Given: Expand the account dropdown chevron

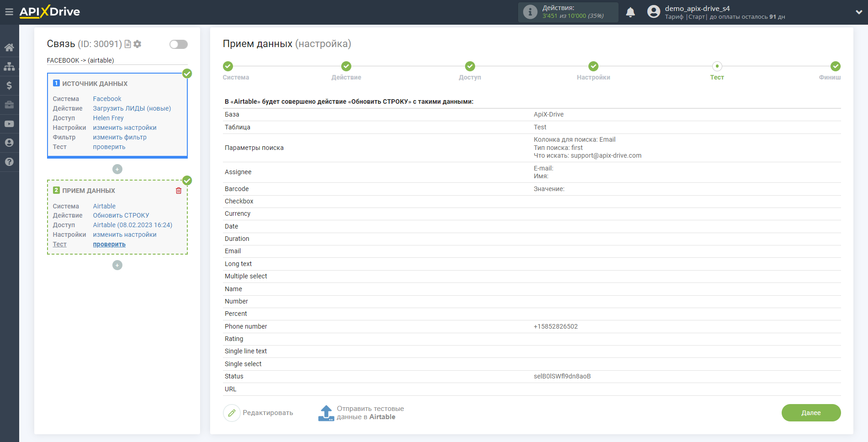Looking at the screenshot, I should (x=859, y=12).
